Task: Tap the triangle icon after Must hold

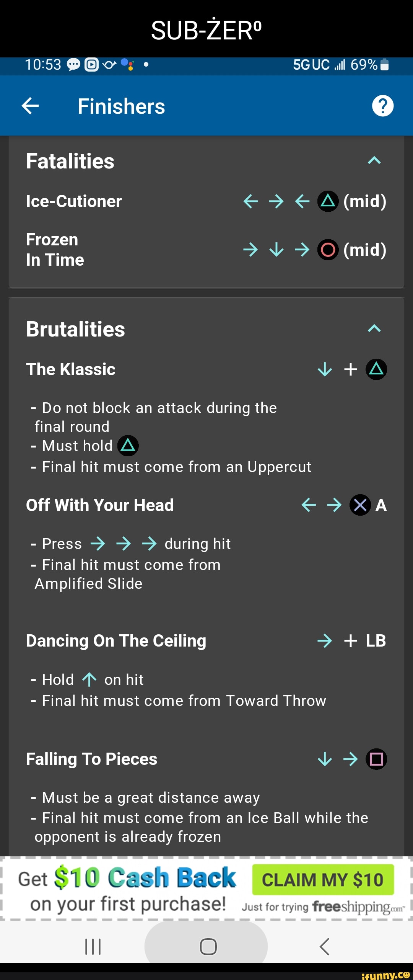Action: click(x=128, y=446)
